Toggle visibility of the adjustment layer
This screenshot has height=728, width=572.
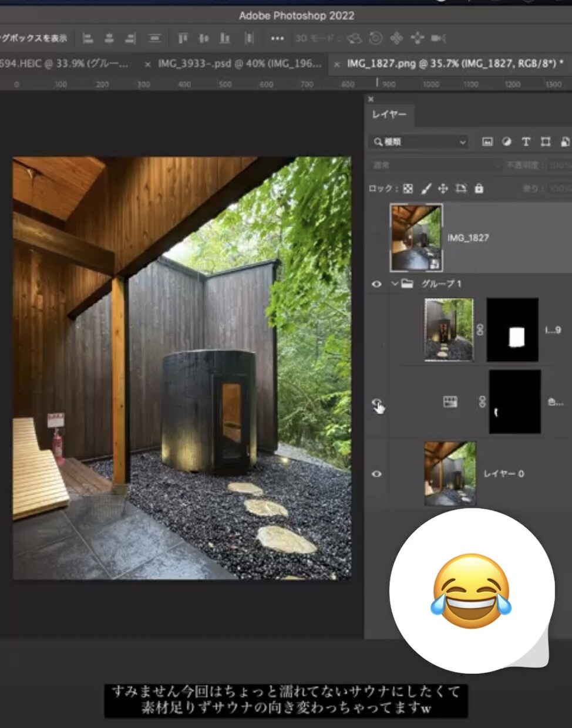click(376, 402)
